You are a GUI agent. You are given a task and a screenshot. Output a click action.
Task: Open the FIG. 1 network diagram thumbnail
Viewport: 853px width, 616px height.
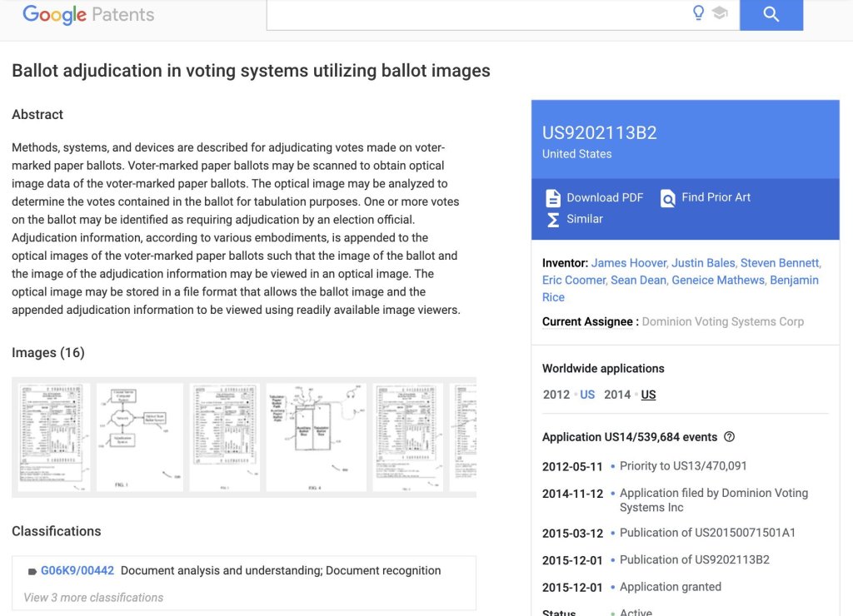140,438
